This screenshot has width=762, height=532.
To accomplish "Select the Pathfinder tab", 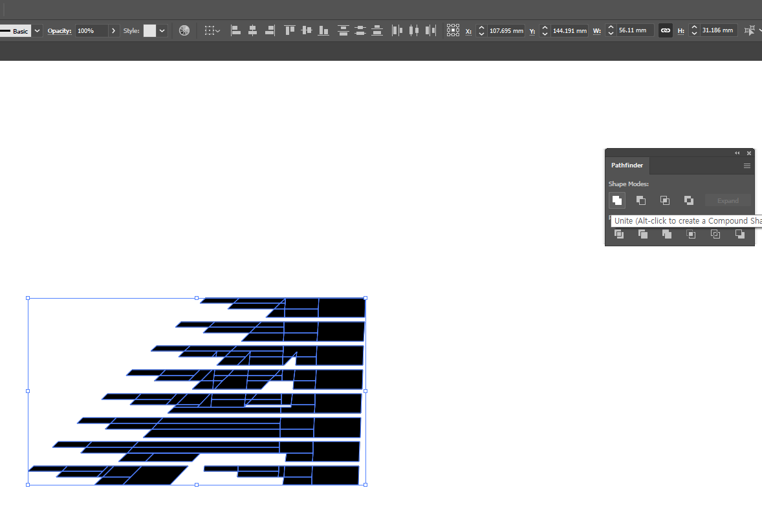I will click(627, 165).
